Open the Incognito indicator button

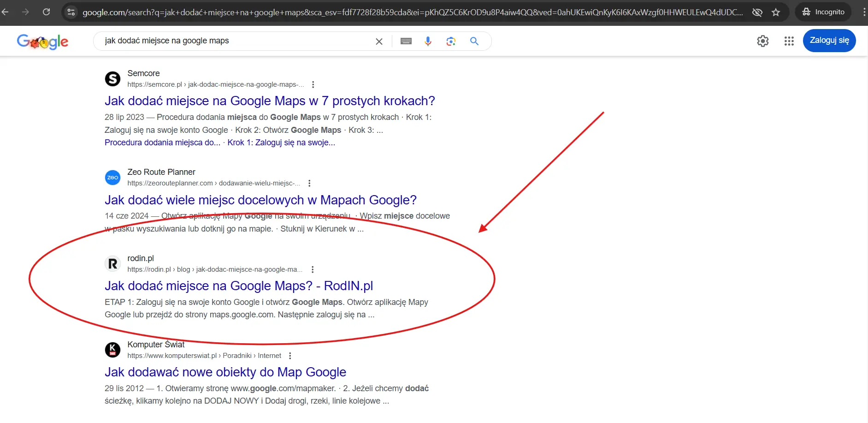point(823,12)
